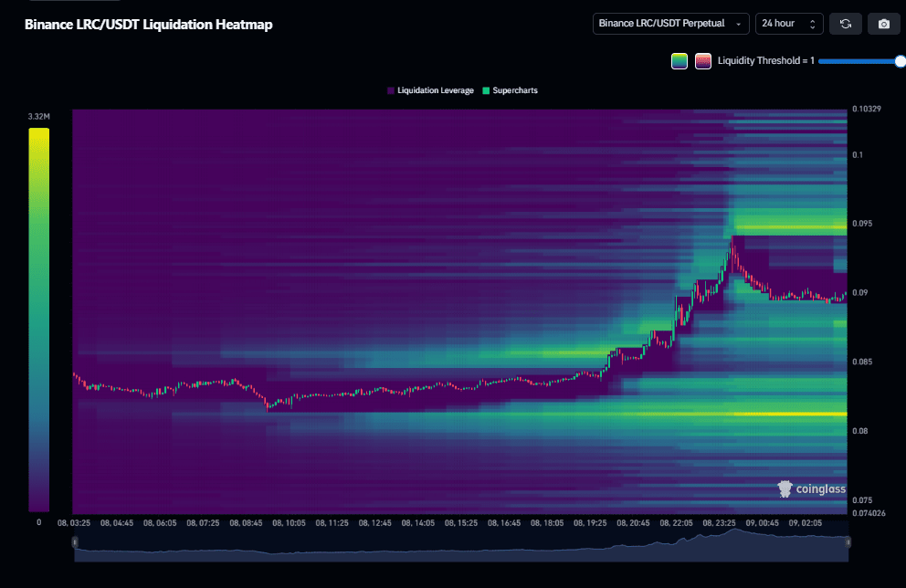Screen dimensions: 906x588
Task: Open the 24 hour timeframe selector
Action: (789, 24)
